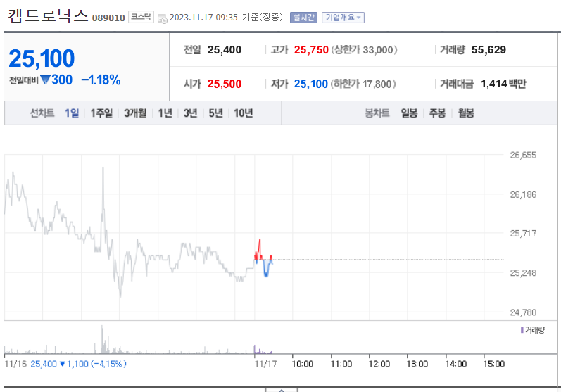This screenshot has width=561, height=392.
Task: Click the 15:00 time axis label
Action: point(494,364)
